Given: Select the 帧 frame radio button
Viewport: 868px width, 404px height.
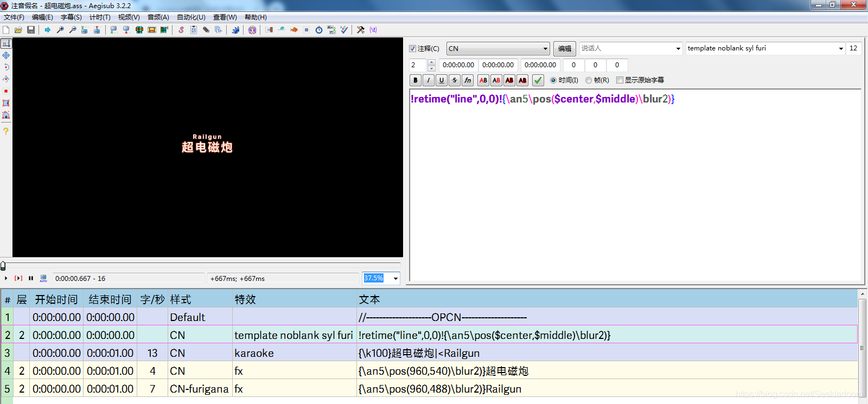Looking at the screenshot, I should coord(589,80).
